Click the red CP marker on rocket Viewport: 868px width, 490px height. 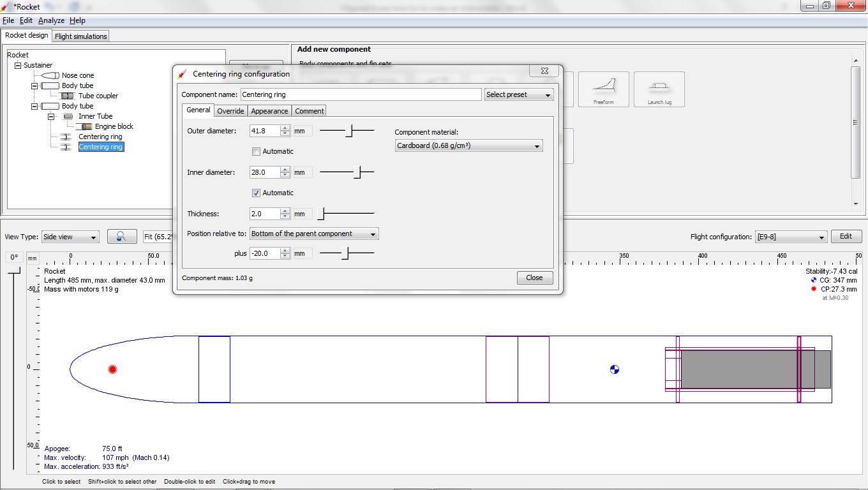pyautogui.click(x=113, y=369)
